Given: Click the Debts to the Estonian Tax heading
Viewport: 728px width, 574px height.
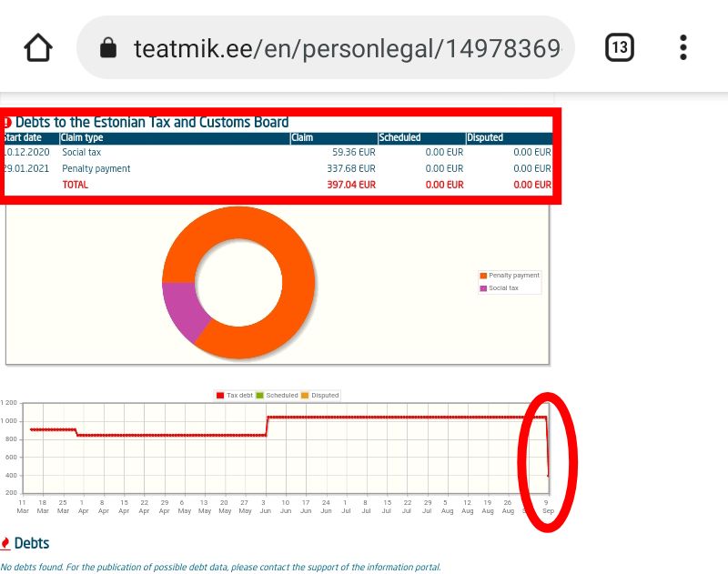Looking at the screenshot, I should click(x=152, y=123).
